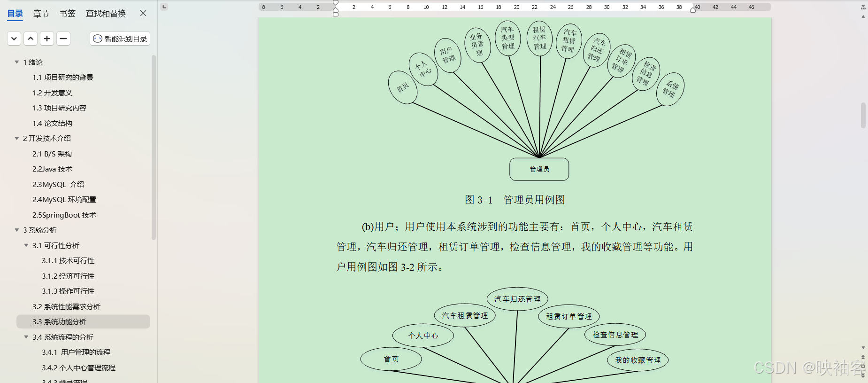Collapse the 1 绪论 section
The width and height of the screenshot is (868, 383).
click(17, 62)
